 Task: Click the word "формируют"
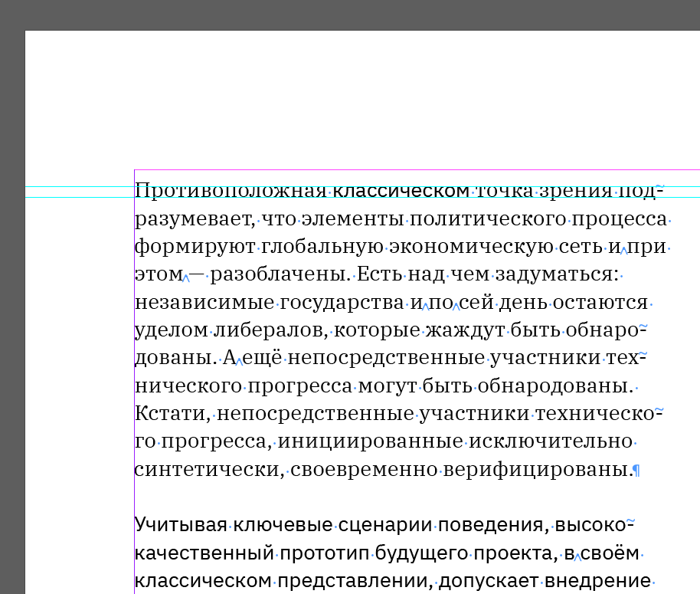click(195, 247)
